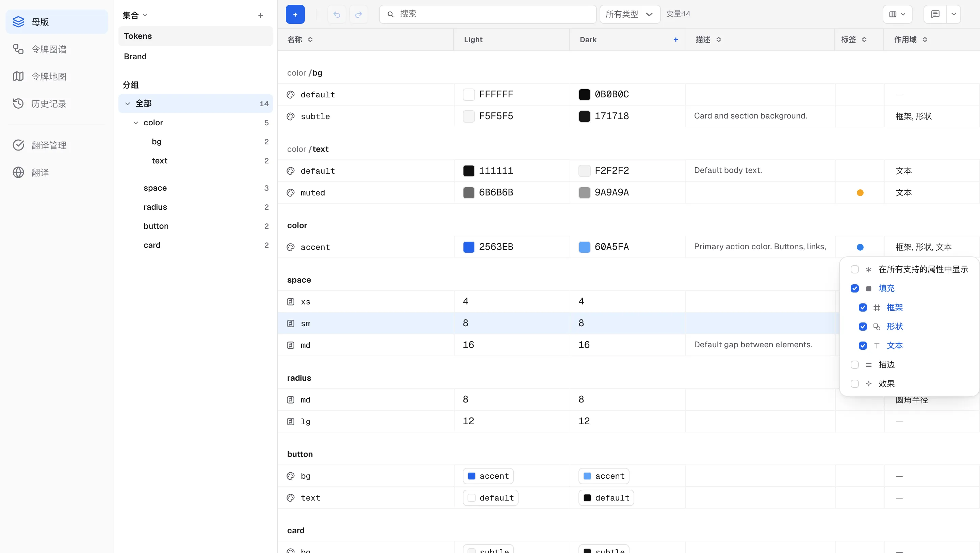
Task: Uncheck the 框架 checkbox
Action: pos(863,307)
